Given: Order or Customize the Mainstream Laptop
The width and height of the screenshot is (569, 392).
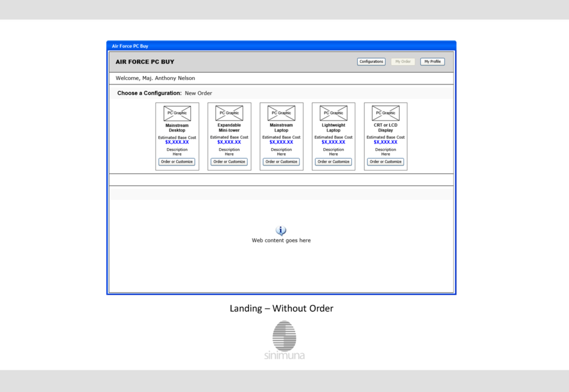Looking at the screenshot, I should (281, 162).
